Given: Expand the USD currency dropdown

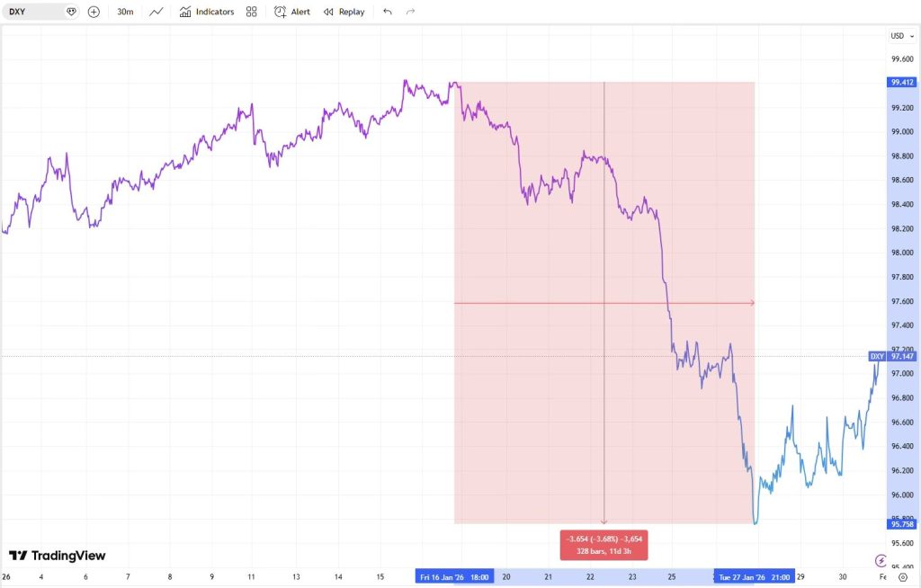Looking at the screenshot, I should [x=899, y=36].
